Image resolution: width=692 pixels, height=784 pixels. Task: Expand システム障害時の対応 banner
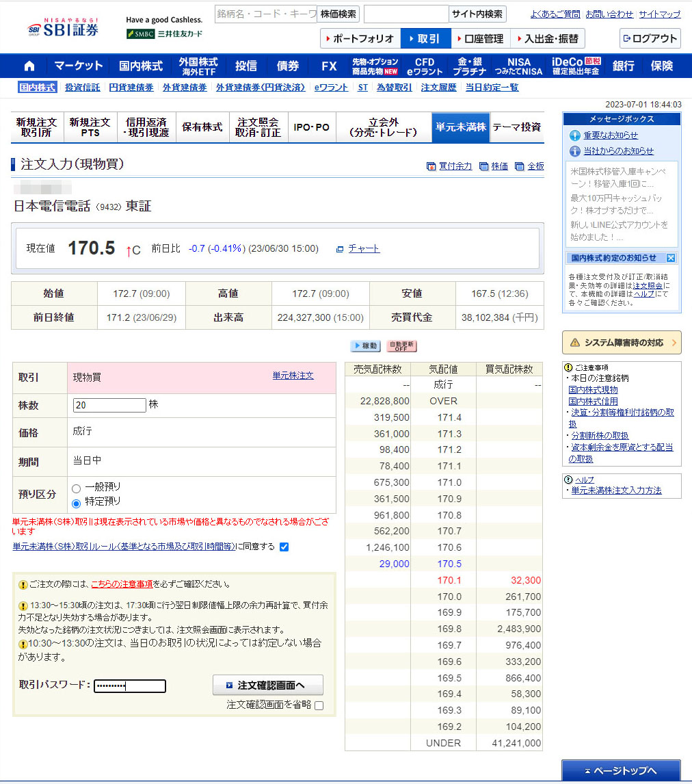click(x=622, y=342)
